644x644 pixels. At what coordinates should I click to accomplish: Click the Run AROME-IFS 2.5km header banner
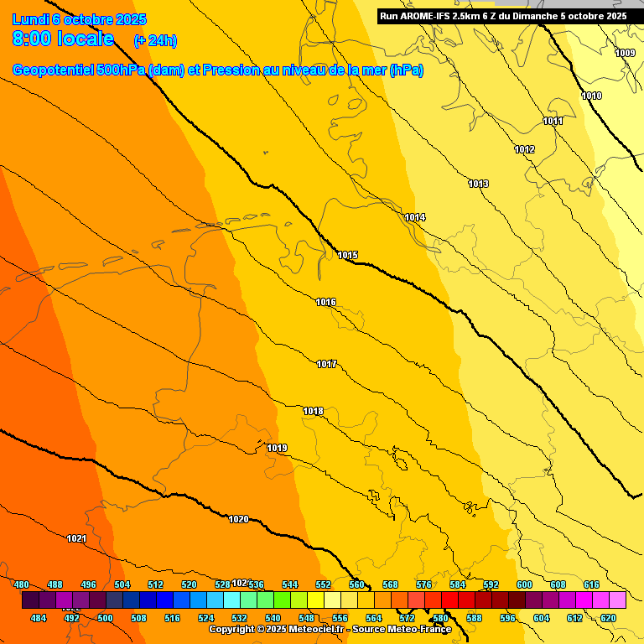pos(503,16)
